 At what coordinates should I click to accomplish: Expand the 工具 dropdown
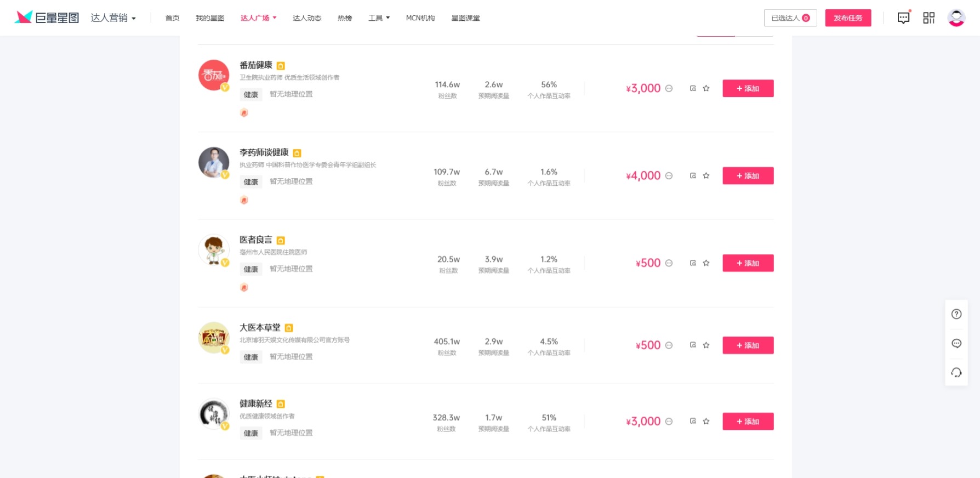click(379, 18)
